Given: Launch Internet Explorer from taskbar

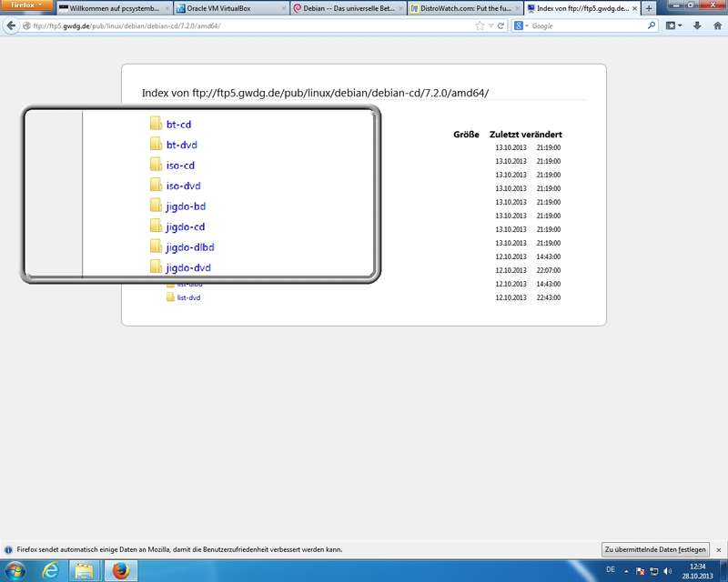Looking at the screenshot, I should pyautogui.click(x=50, y=570).
